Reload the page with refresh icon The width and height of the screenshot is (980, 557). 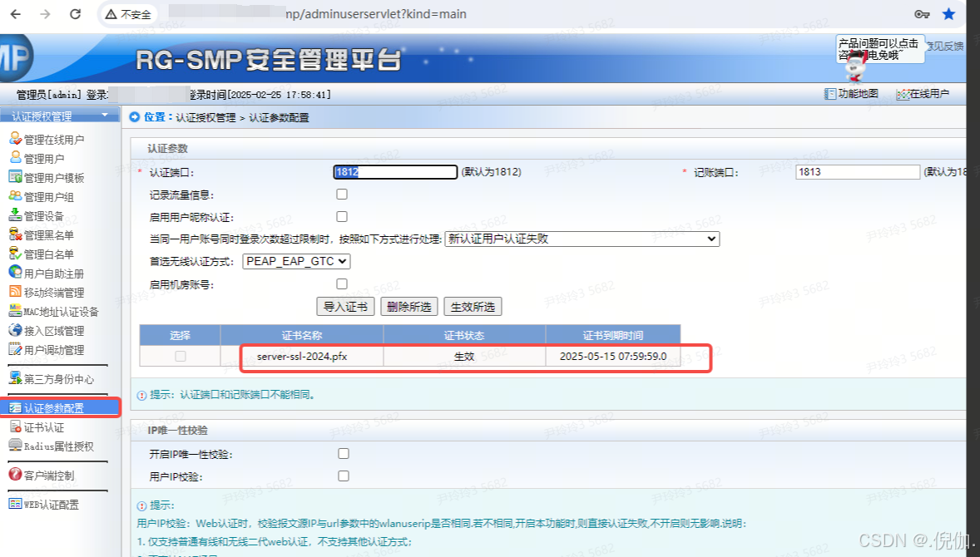[75, 14]
